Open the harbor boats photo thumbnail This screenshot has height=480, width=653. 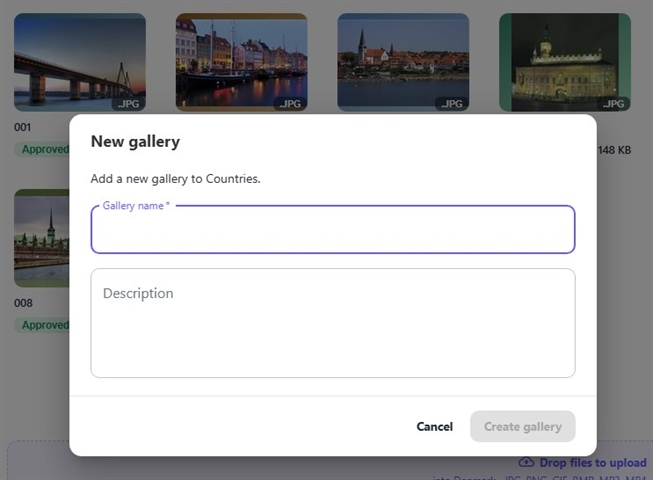pos(242,62)
